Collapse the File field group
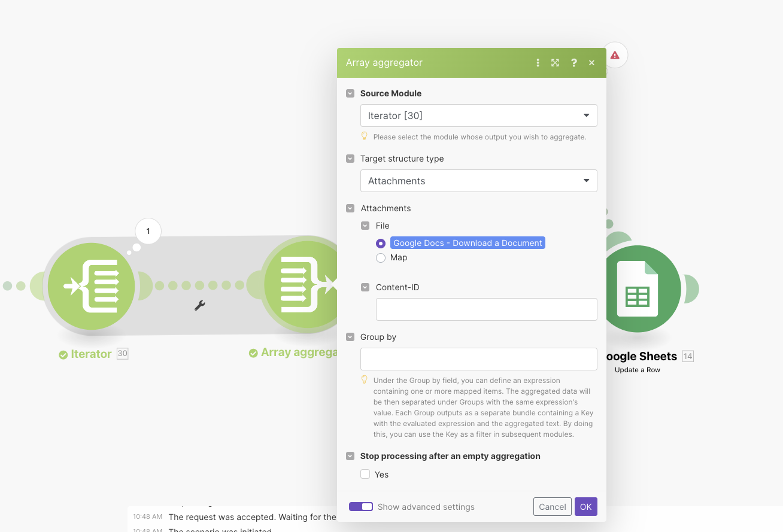Image resolution: width=783 pixels, height=532 pixels. tap(365, 226)
